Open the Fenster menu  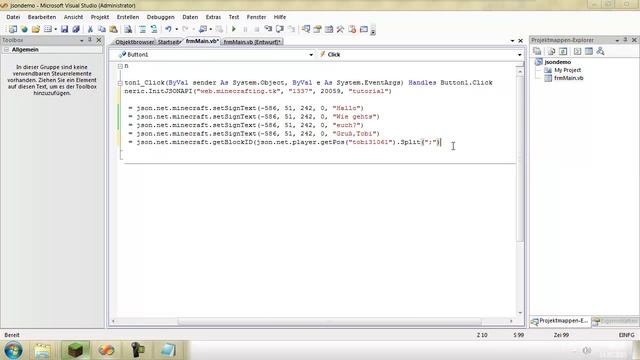point(256,17)
